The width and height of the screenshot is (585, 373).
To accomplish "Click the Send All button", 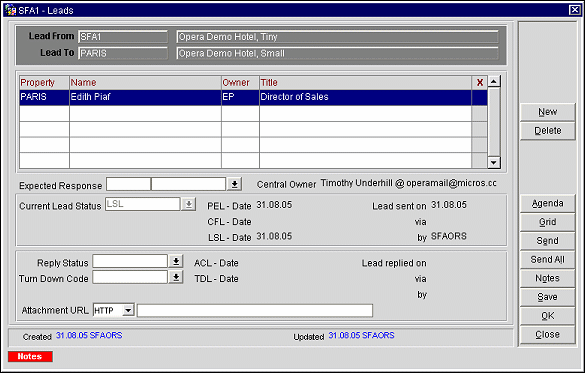I will point(547,259).
